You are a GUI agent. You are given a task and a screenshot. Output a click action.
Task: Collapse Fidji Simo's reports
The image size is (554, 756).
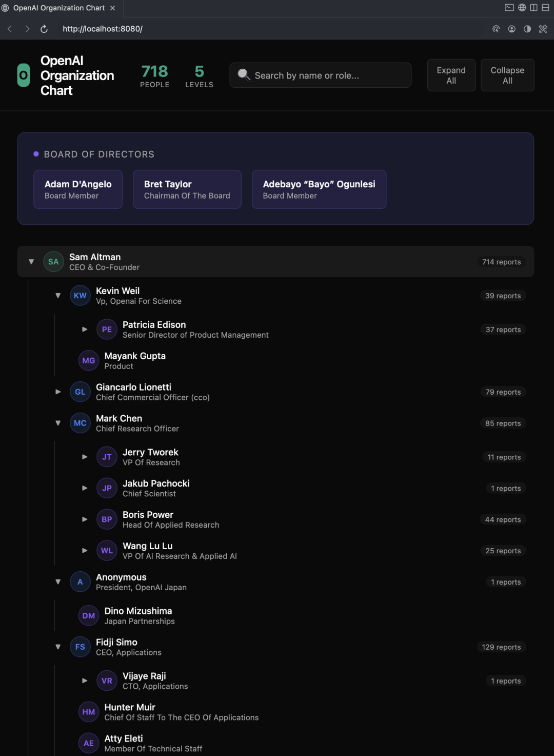pos(58,647)
